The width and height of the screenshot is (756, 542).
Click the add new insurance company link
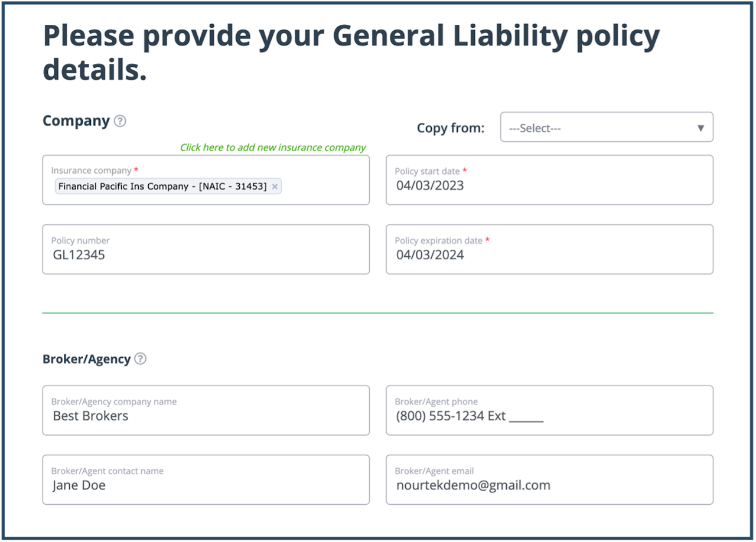[x=273, y=148]
